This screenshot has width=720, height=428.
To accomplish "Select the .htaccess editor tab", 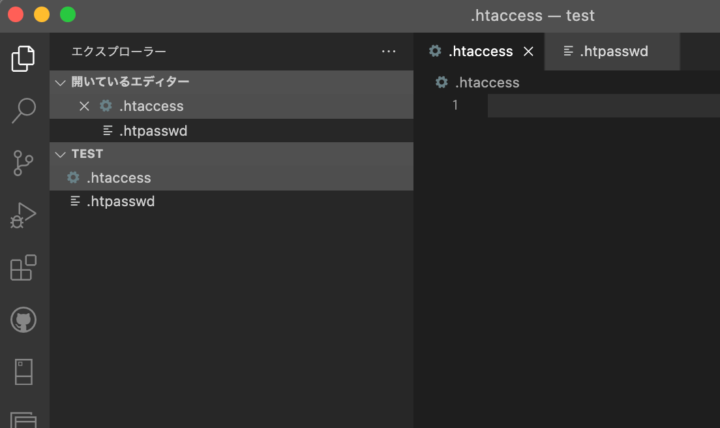I will coord(479,51).
